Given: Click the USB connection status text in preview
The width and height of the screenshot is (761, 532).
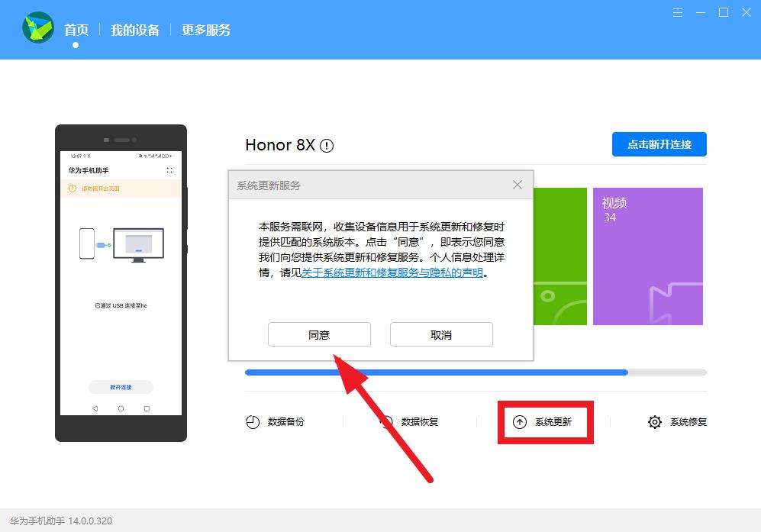Looking at the screenshot, I should 121,306.
